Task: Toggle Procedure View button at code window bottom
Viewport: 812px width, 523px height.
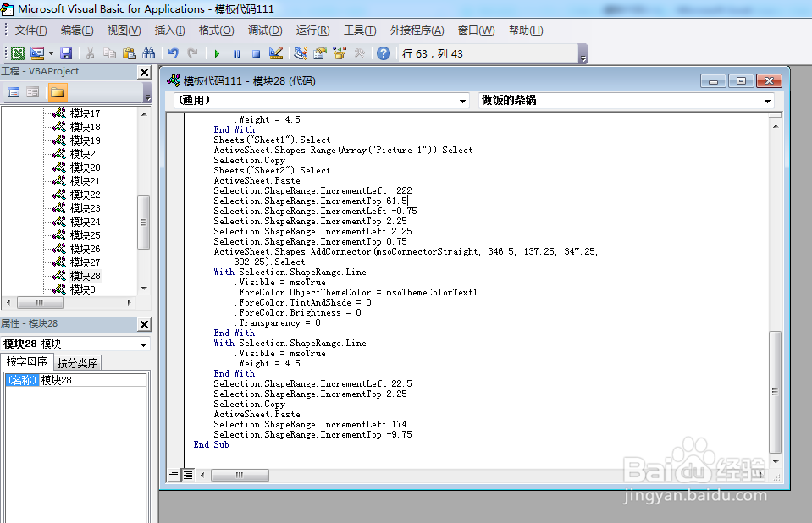Action: point(174,474)
